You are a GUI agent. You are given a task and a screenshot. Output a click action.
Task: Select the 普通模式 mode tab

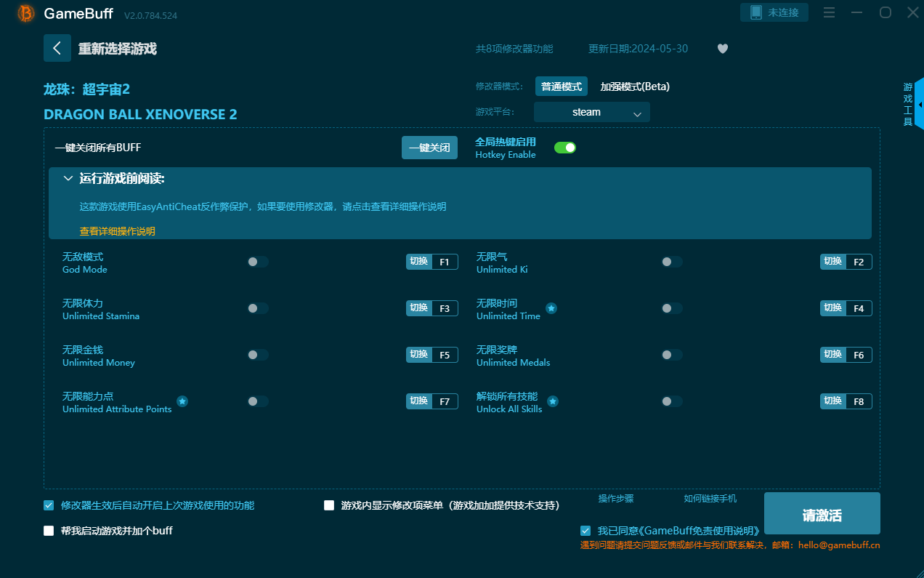pos(561,87)
